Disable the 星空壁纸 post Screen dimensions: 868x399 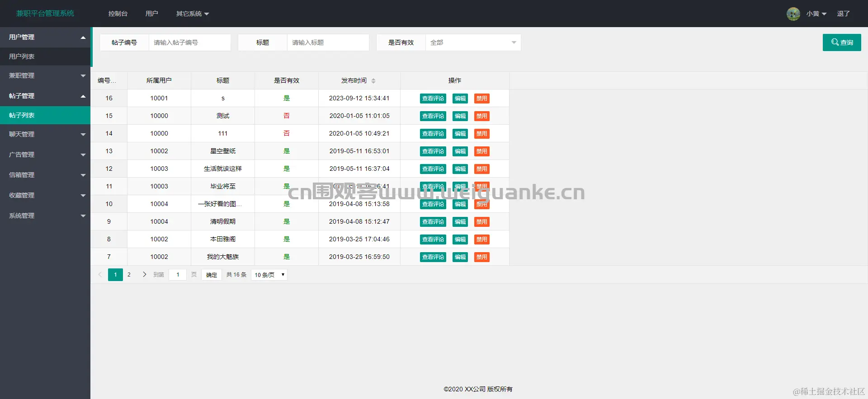482,151
